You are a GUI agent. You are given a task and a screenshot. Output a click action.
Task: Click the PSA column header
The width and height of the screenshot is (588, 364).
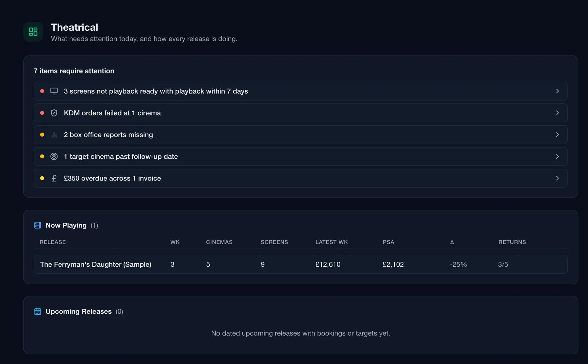(388, 242)
